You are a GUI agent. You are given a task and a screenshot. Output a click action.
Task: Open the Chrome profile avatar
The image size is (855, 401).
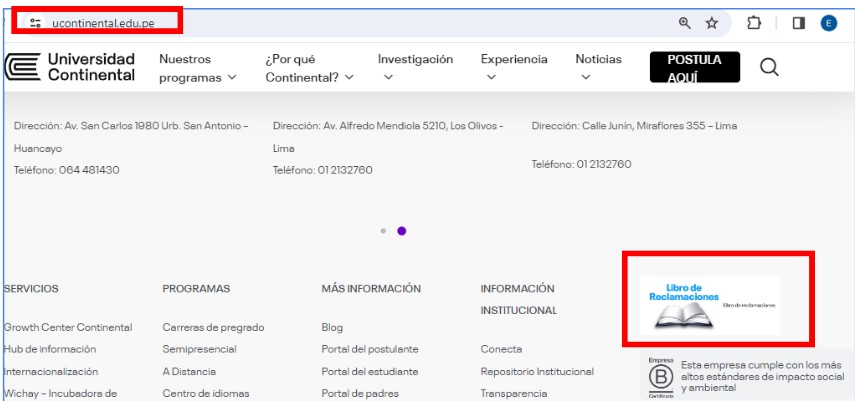(828, 23)
